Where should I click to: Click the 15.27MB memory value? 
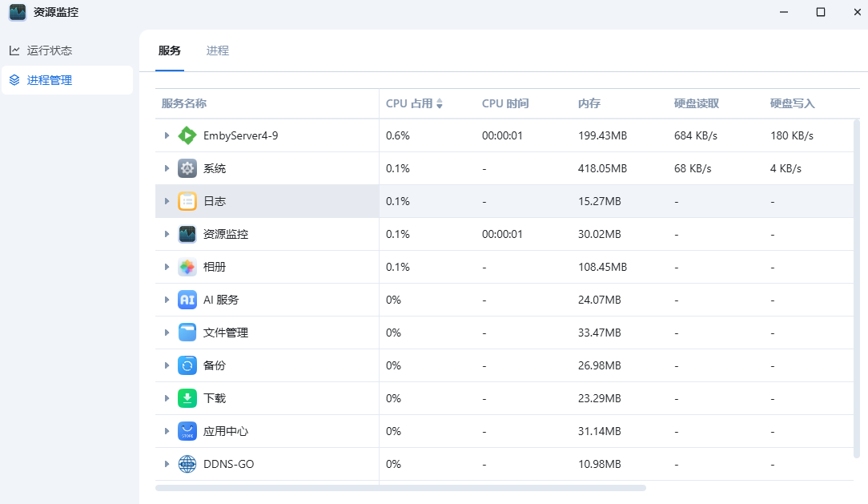(x=600, y=201)
